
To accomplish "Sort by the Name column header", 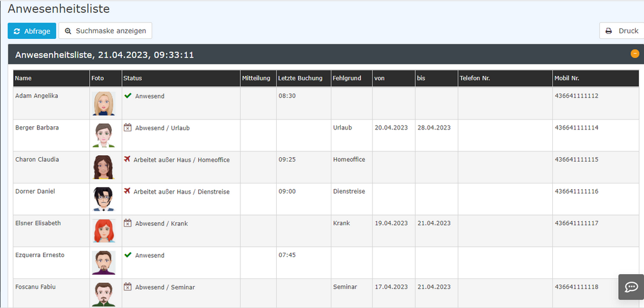I will point(23,79).
